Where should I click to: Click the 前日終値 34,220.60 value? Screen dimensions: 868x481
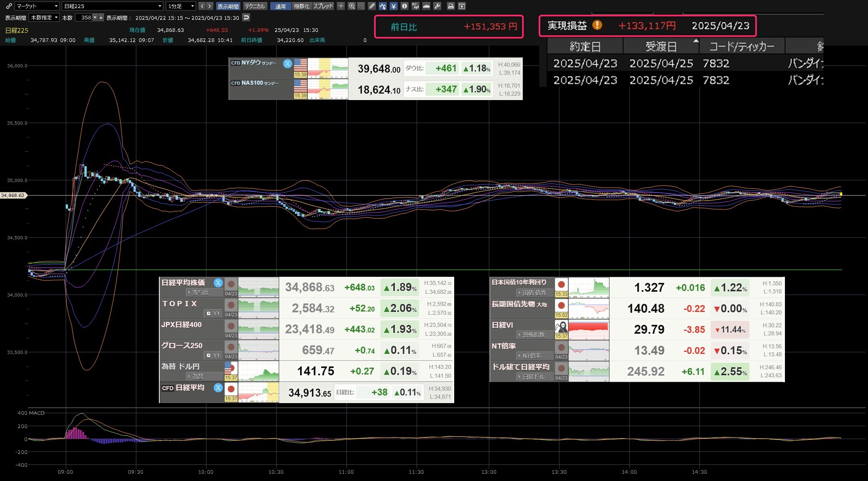tap(290, 40)
